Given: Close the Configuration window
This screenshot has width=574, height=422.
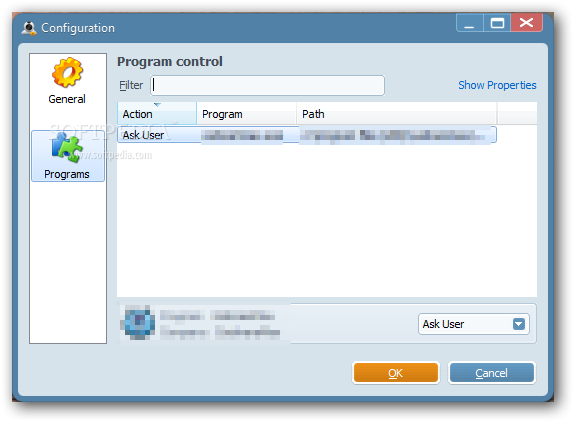Looking at the screenshot, I should pyautogui.click(x=526, y=23).
